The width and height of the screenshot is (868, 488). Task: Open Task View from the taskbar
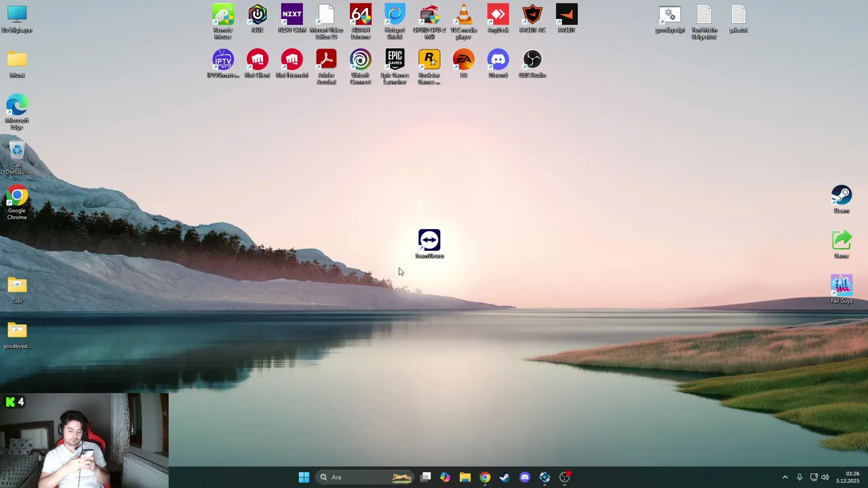[x=425, y=477]
